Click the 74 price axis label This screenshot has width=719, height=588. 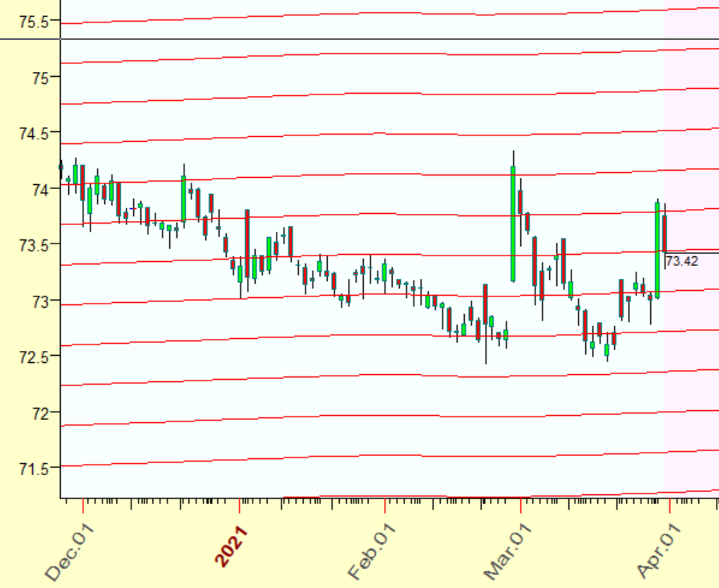40,190
